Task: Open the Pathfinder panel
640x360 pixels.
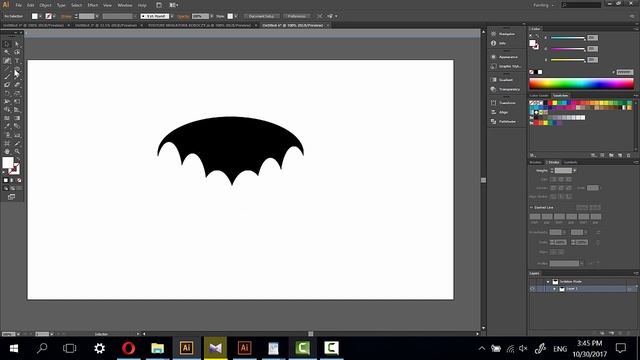Action: (x=504, y=122)
